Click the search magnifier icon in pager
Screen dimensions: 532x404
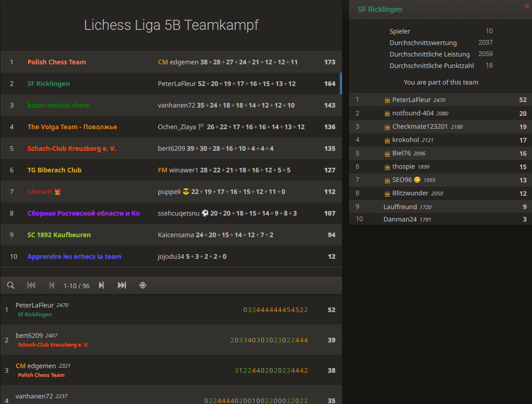(x=11, y=285)
